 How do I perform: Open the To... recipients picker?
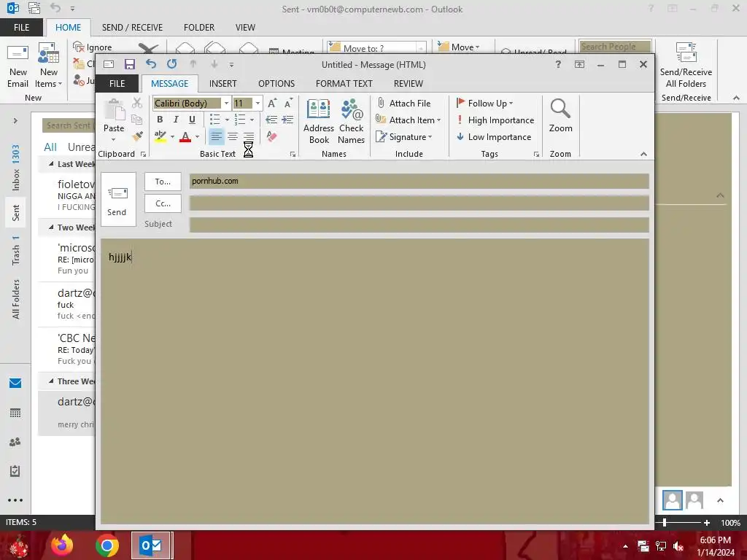[163, 182]
